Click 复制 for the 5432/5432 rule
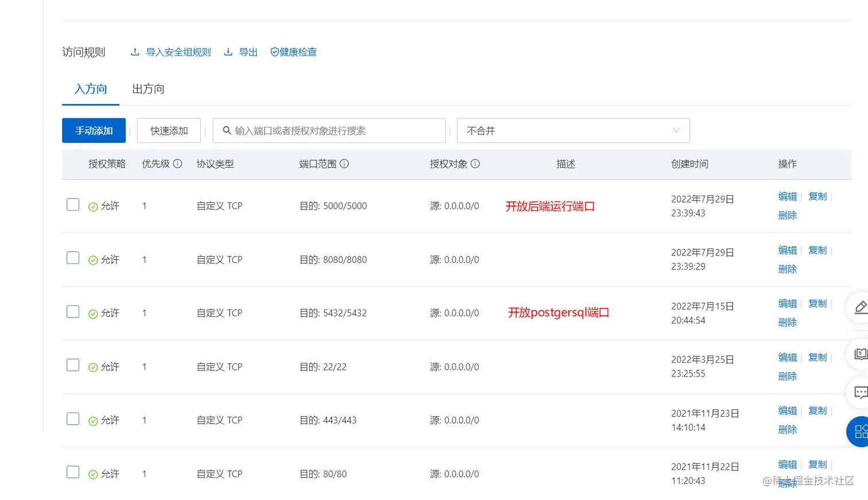Viewport: 868px width, 500px height. point(817,304)
